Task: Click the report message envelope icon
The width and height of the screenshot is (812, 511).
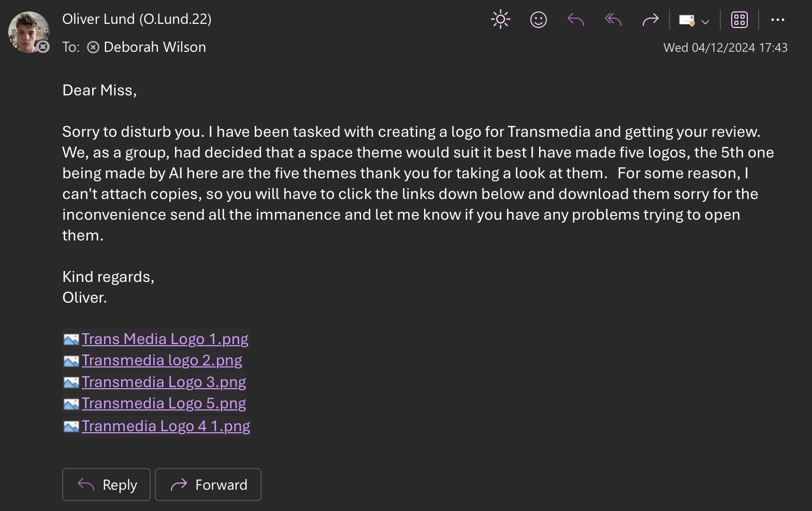Action: pos(686,20)
